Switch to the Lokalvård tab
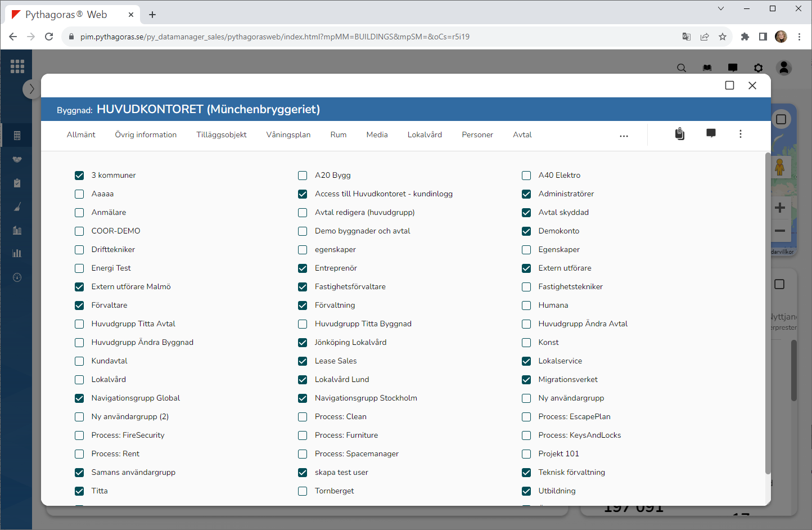The height and width of the screenshot is (530, 812). pyautogui.click(x=425, y=135)
